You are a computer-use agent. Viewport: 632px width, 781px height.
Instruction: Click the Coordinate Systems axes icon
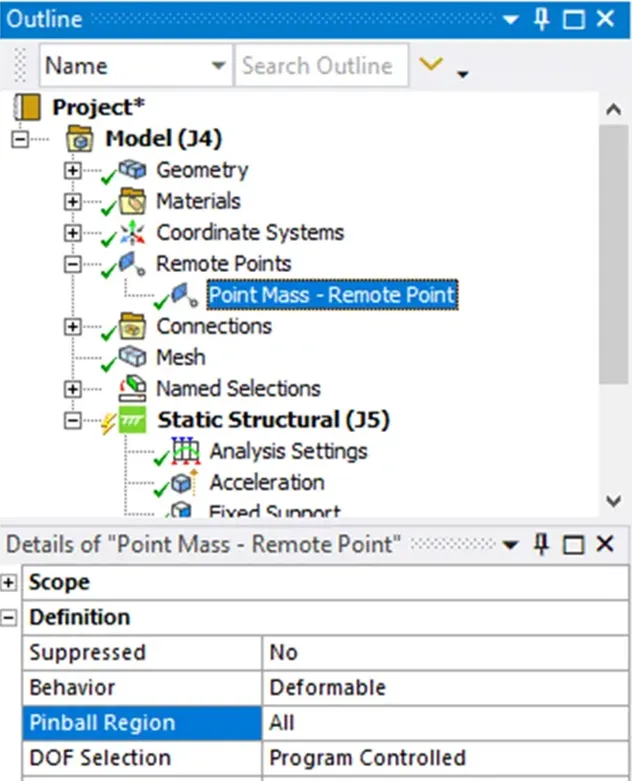pos(132,233)
